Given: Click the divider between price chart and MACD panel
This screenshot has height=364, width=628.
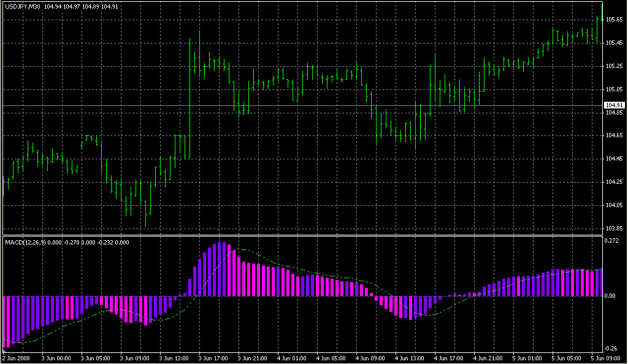Looking at the screenshot, I should click(x=307, y=233).
